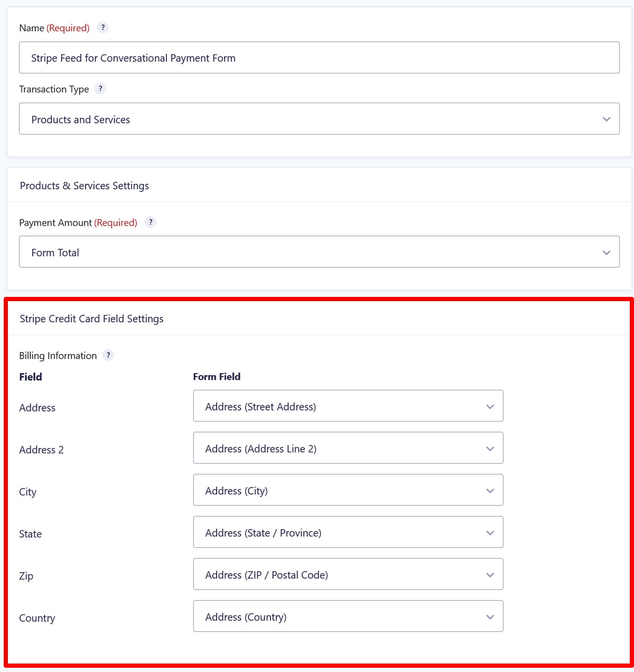Select the Address (City) form field dropdown
634x672 pixels.
click(348, 490)
